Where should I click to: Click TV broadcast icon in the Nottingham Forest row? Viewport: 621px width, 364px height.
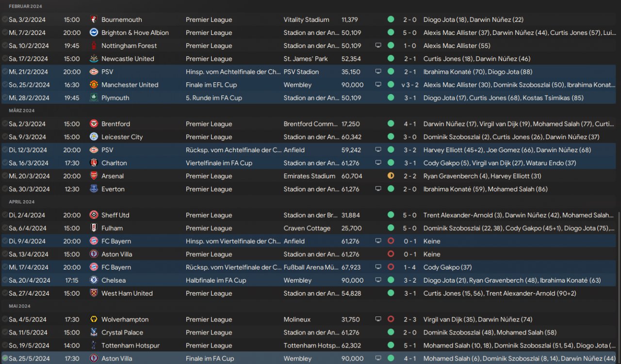[x=378, y=46]
